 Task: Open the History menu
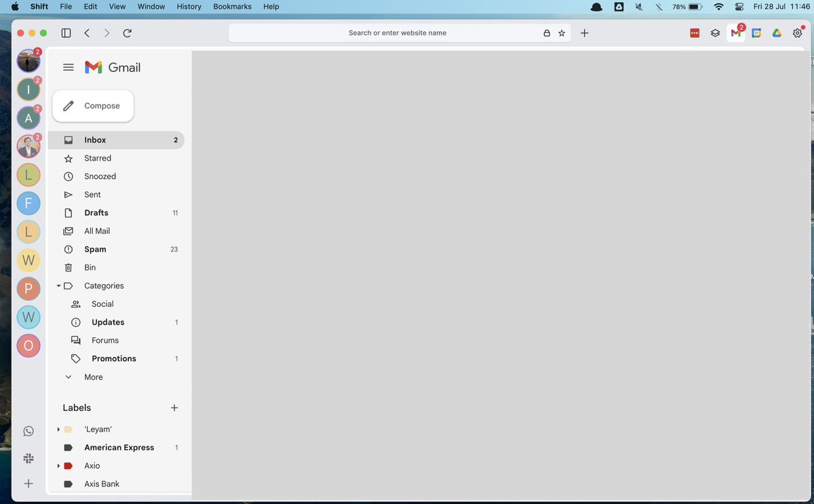(189, 6)
